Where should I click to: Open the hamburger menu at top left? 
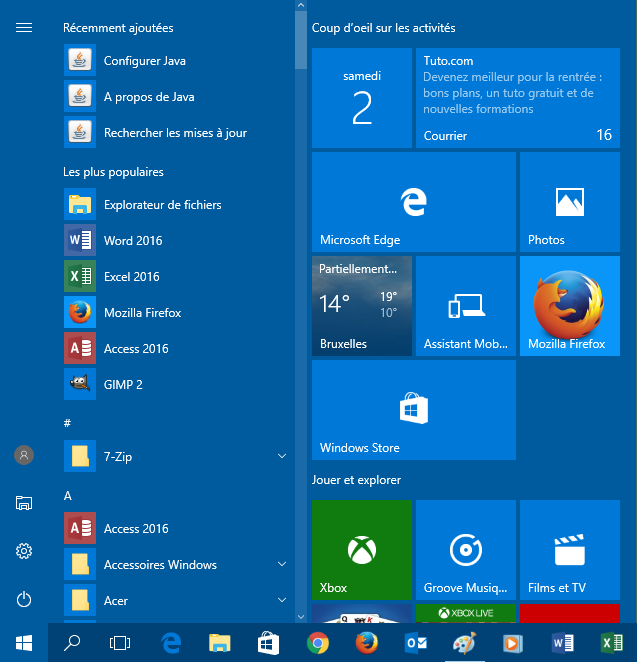[24, 28]
